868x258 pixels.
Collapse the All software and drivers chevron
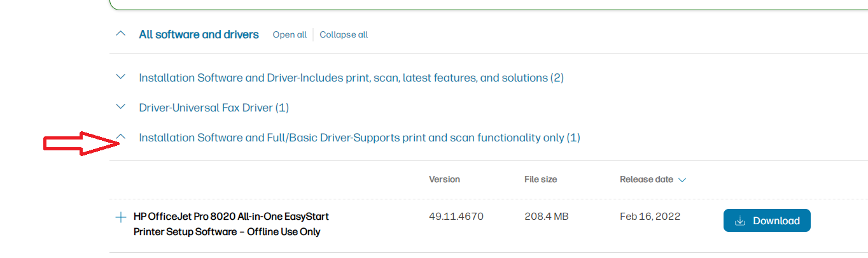[121, 34]
